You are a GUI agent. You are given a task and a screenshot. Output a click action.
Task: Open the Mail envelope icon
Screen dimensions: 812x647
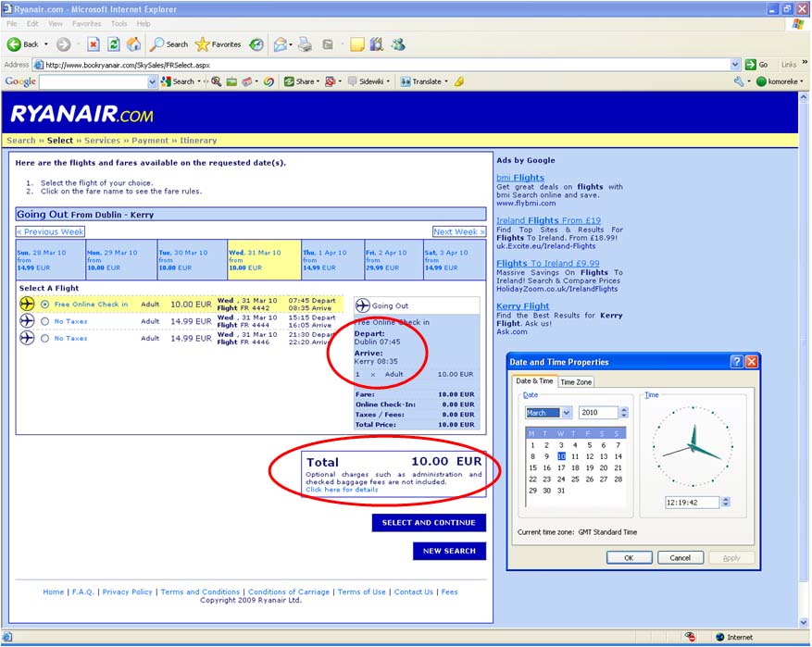[x=281, y=44]
